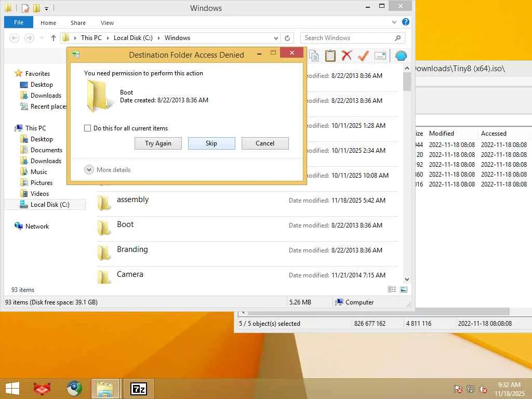Click the Copy icon in Explorer toolbar
This screenshot has height=399, width=532.
click(314, 56)
